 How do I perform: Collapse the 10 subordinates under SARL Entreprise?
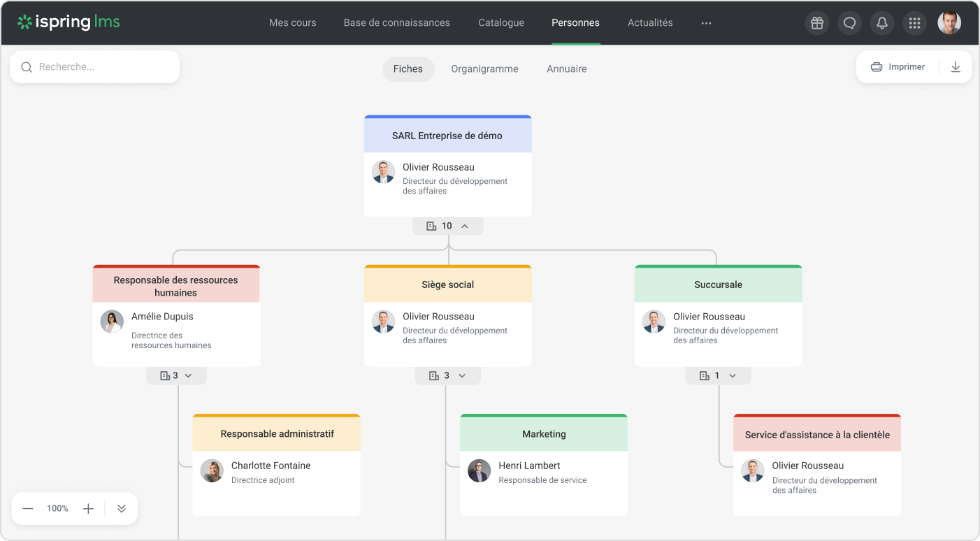click(x=448, y=225)
